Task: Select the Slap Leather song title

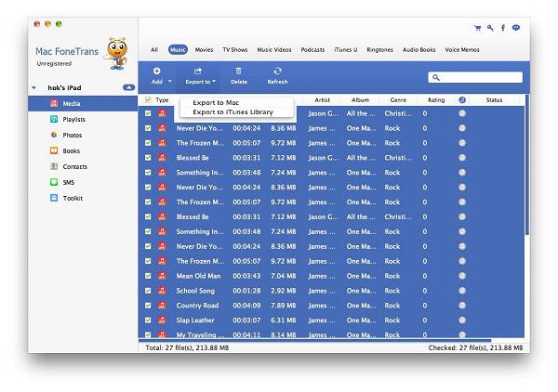Action: tap(195, 320)
